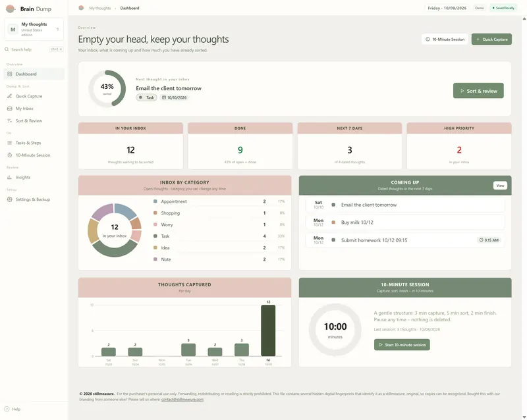Open 'Email the client tomorrow' in Coming Up
The height and width of the screenshot is (420, 527).
[x=405, y=205]
